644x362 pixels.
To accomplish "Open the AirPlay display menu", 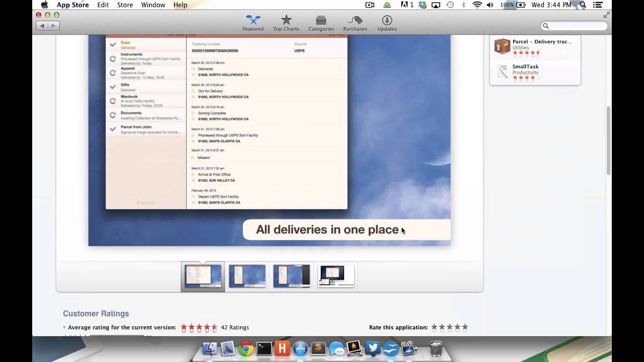I will (x=436, y=5).
